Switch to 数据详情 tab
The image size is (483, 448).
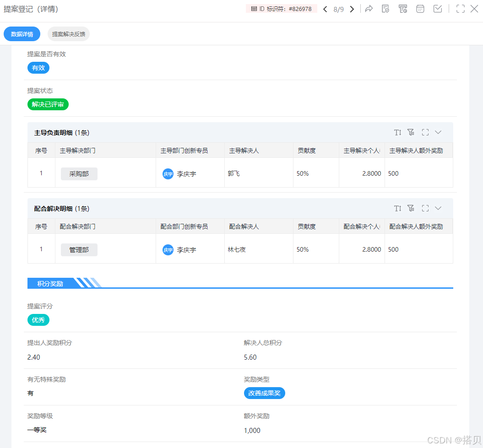22,34
